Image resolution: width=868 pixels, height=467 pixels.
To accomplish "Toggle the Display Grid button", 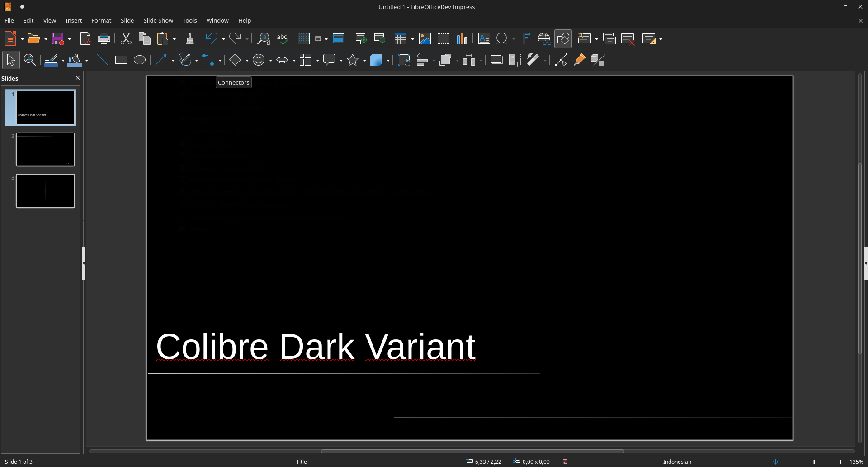I will 304,39.
